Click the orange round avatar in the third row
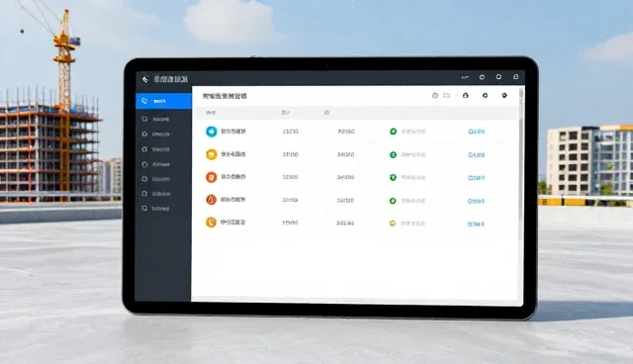Image resolution: width=633 pixels, height=364 pixels. click(x=211, y=177)
